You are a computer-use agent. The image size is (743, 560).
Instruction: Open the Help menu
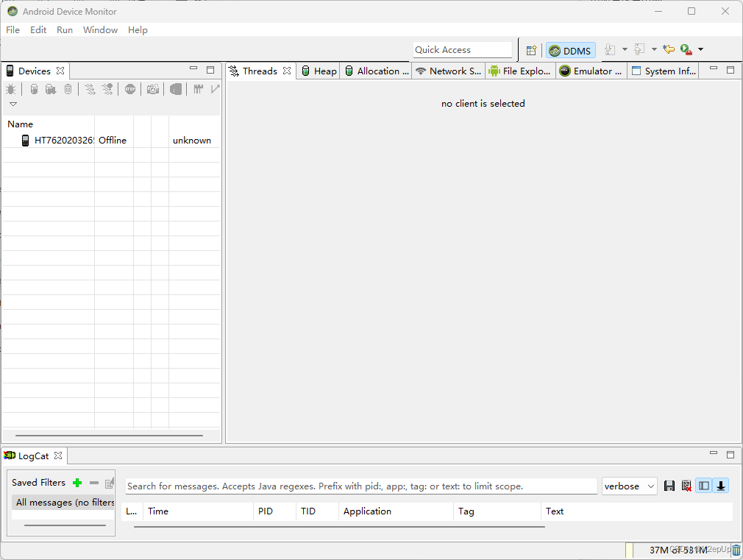point(138,30)
